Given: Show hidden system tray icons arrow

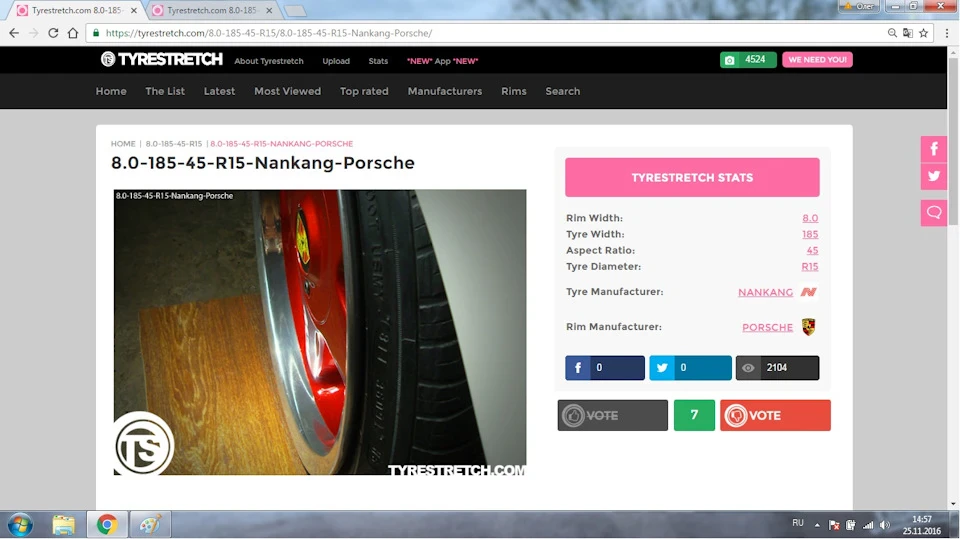Looking at the screenshot, I should click(x=817, y=525).
